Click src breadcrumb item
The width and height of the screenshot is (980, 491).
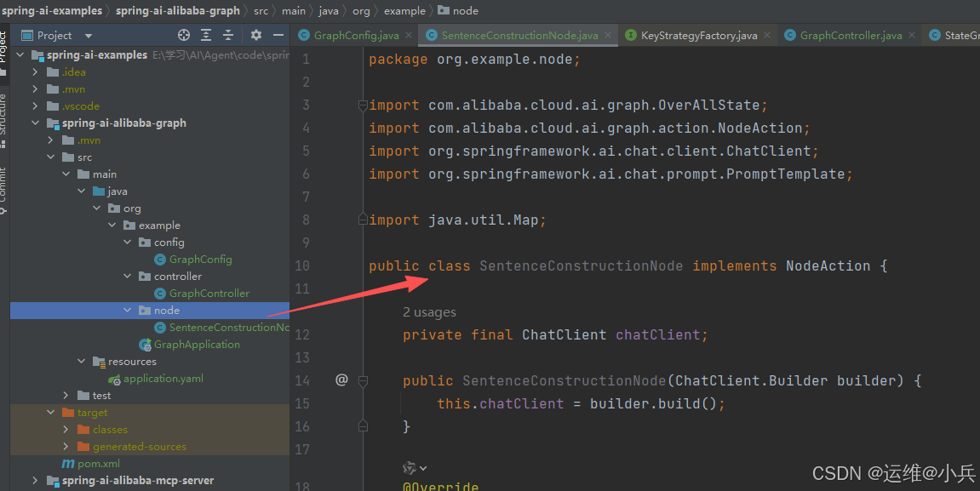261,10
